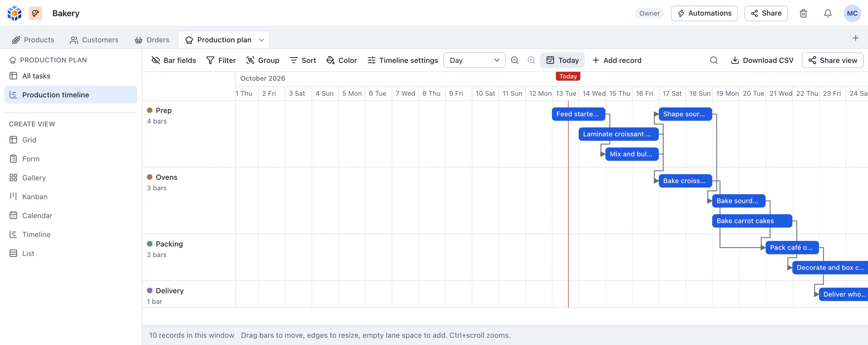868x345 pixels.
Task: Open Timeline settings
Action: coord(403,60)
